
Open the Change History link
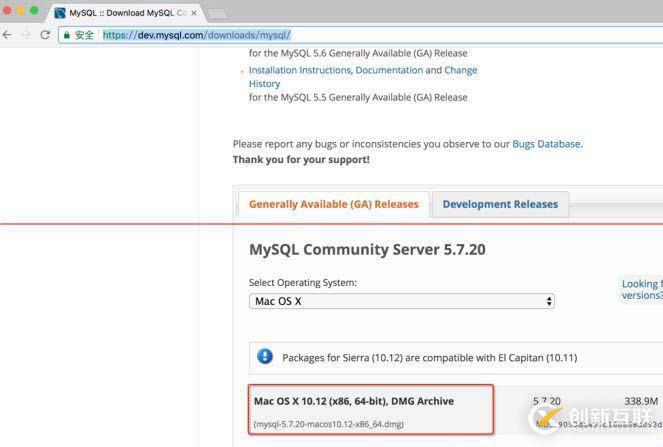pyautogui.click(x=363, y=77)
